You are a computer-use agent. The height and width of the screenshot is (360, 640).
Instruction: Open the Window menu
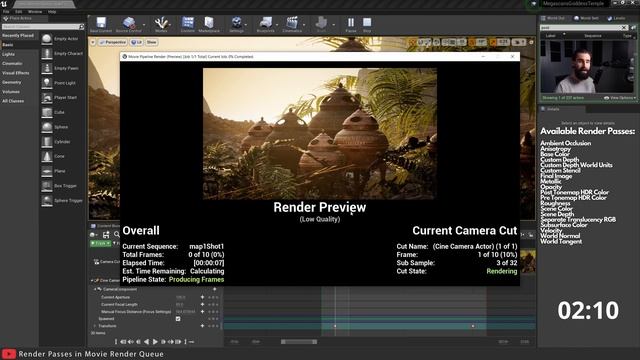coord(35,12)
